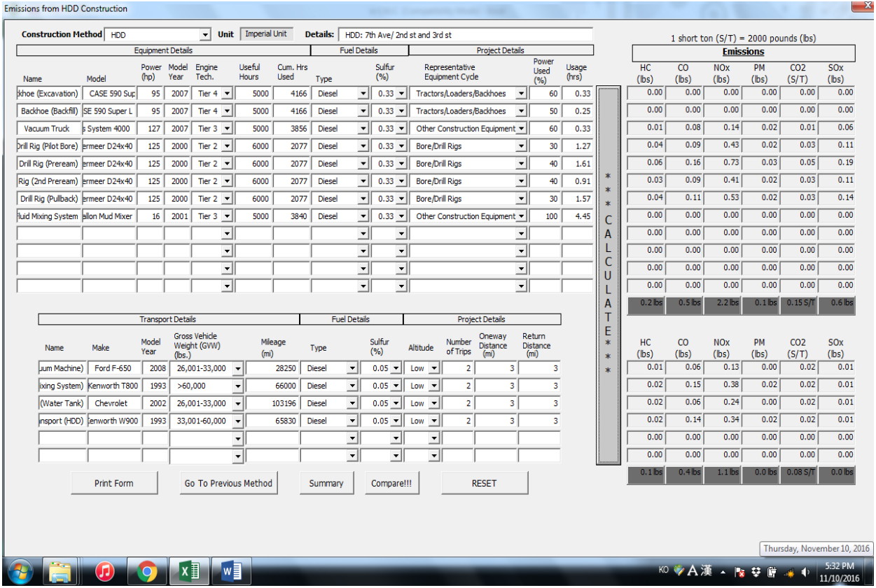Open GVW dropdown for Kenworth T800 row
Screen dimensions: 876x588
(x=238, y=386)
